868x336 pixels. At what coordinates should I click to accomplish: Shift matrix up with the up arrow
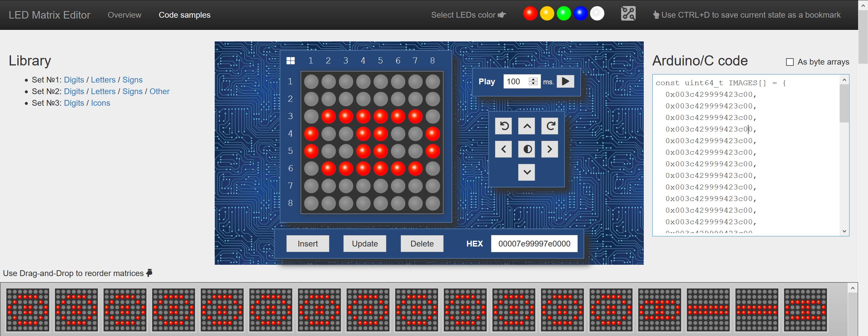pyautogui.click(x=527, y=126)
